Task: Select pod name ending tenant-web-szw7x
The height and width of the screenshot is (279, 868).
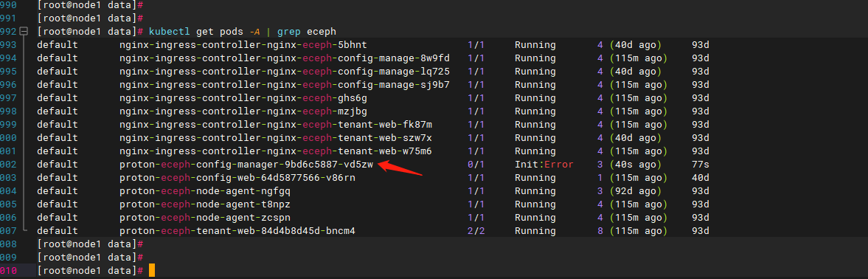Action: 276,138
